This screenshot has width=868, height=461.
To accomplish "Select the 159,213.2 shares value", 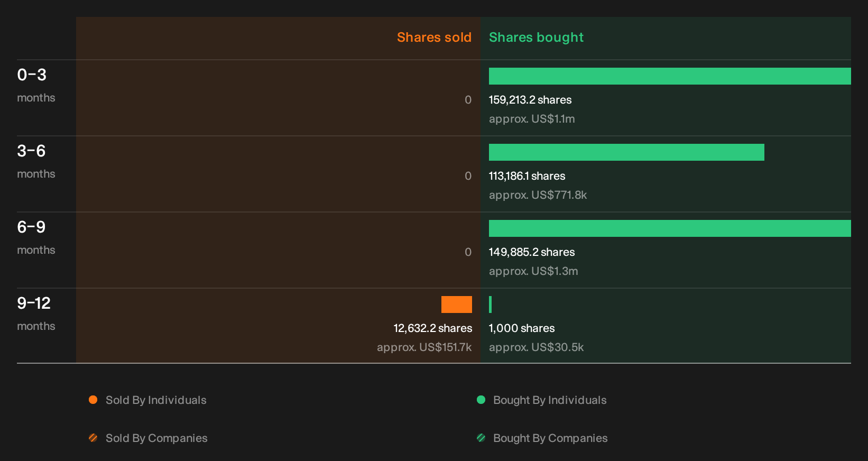I will pos(530,100).
